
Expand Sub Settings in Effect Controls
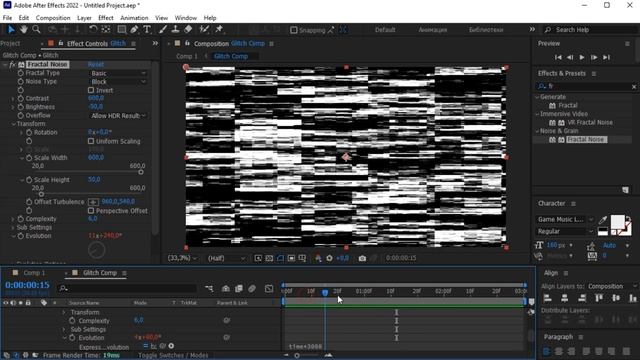[13, 228]
